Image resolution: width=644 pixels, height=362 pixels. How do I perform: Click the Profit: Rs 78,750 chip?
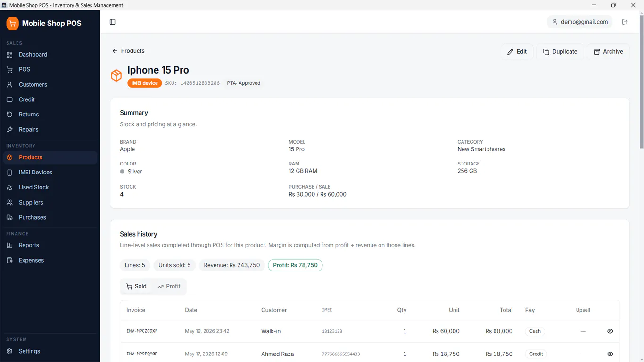tap(295, 265)
